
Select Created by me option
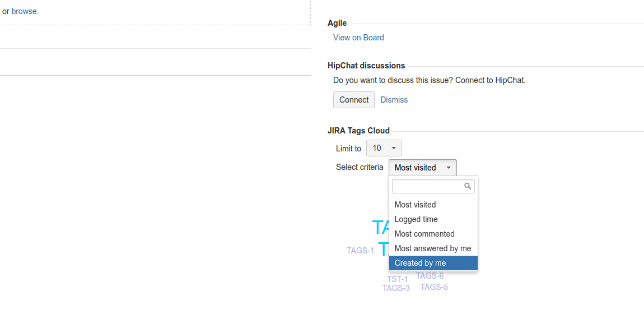[421, 263]
